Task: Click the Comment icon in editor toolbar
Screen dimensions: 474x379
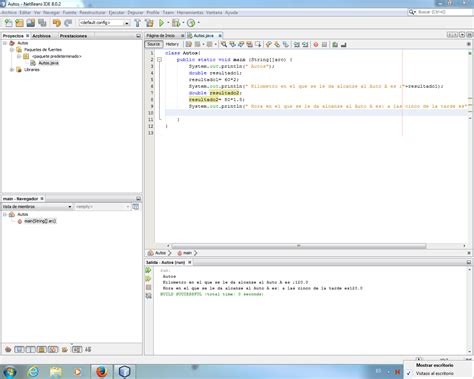Action: tap(335, 44)
